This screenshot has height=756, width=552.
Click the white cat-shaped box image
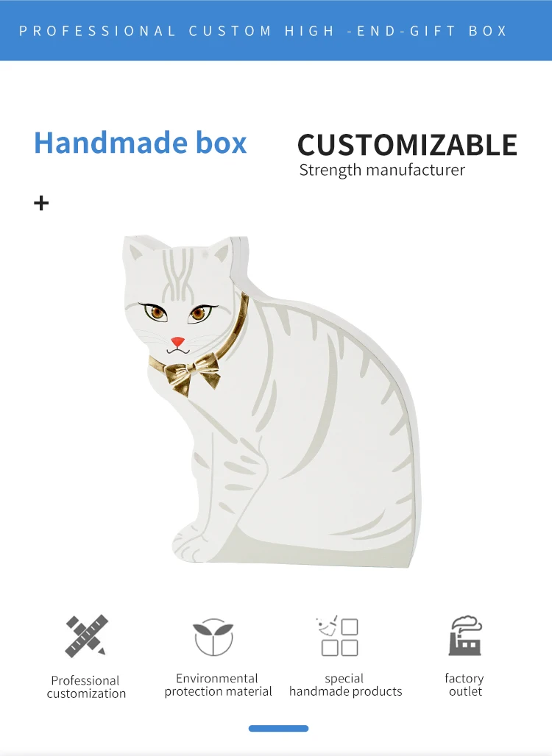click(271, 401)
